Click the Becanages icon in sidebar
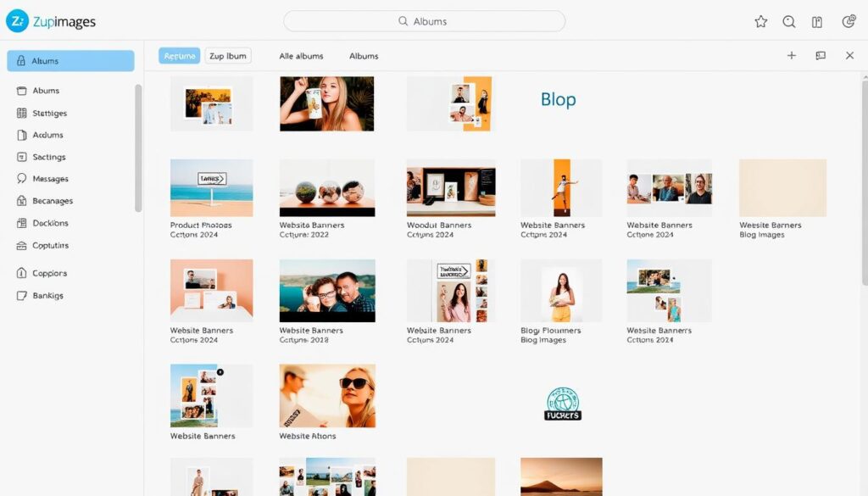Screen dimensions: 868x496 [21, 200]
